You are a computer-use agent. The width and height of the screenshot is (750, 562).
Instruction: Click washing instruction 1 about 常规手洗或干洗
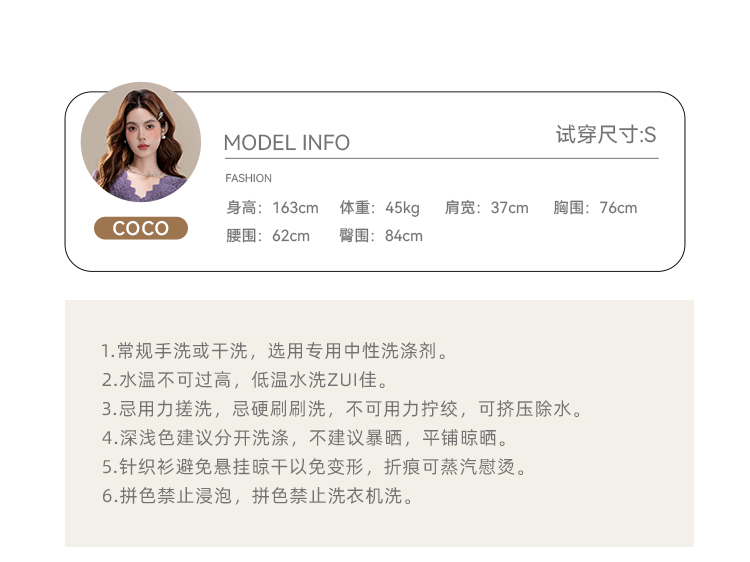[x=275, y=351]
